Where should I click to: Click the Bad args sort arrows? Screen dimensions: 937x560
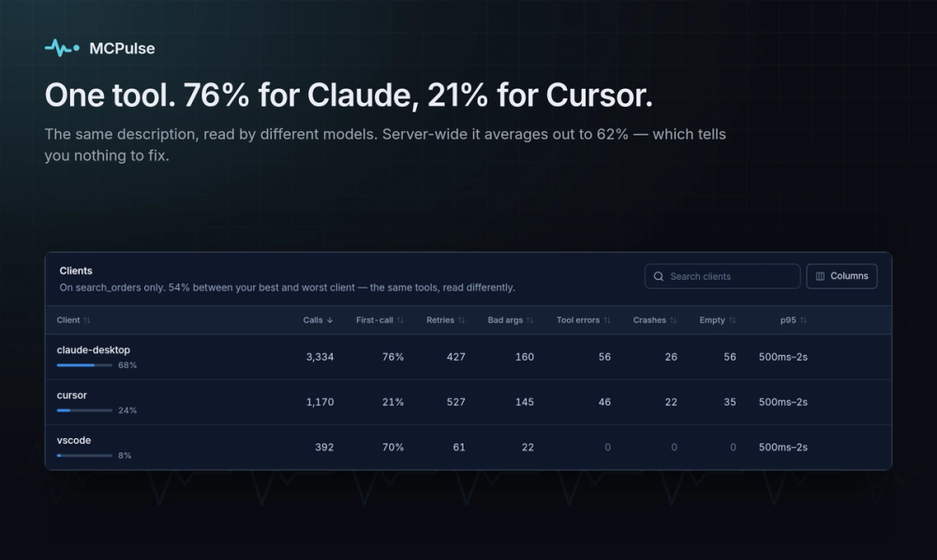(x=529, y=320)
